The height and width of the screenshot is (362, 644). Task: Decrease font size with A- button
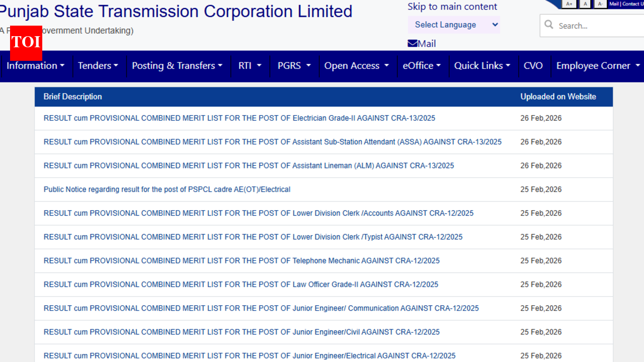coord(600,4)
